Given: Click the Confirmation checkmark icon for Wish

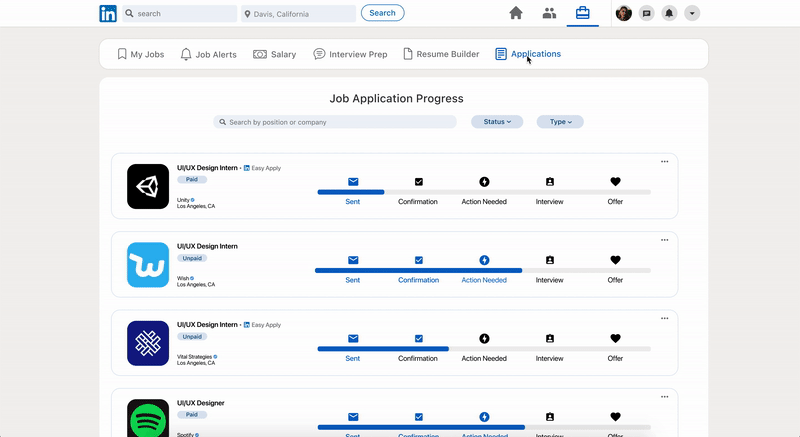Looking at the screenshot, I should point(419,260).
